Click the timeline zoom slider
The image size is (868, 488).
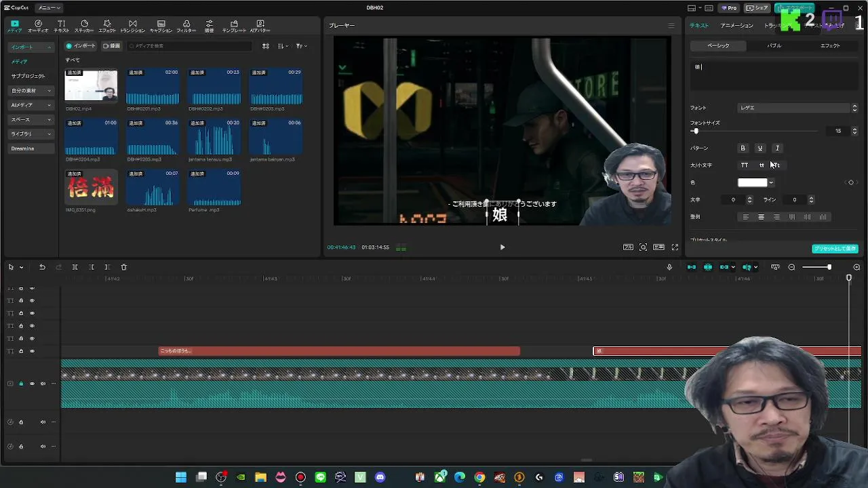[x=816, y=267]
